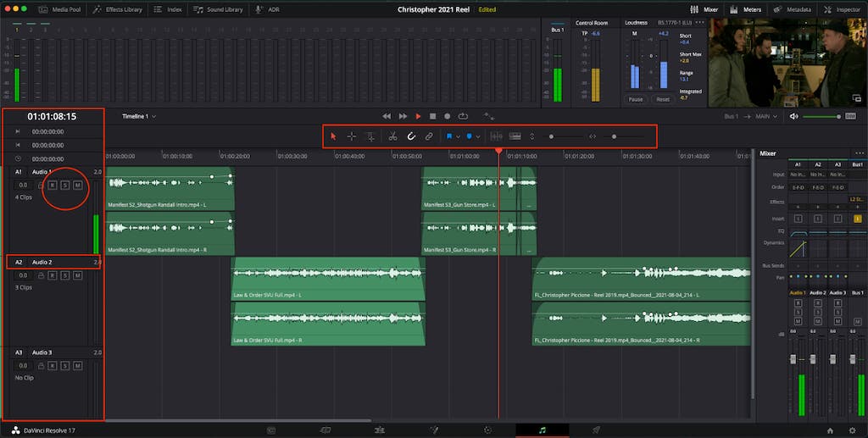The height and width of the screenshot is (438, 868).
Task: Click the edit selection mode tool
Action: pos(370,136)
